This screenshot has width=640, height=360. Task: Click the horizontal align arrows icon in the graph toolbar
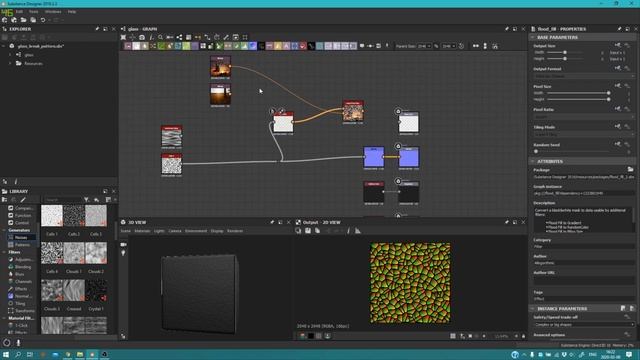pos(476,46)
